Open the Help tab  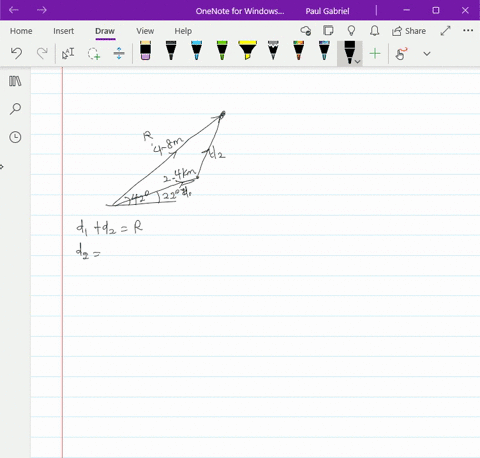[x=183, y=31]
